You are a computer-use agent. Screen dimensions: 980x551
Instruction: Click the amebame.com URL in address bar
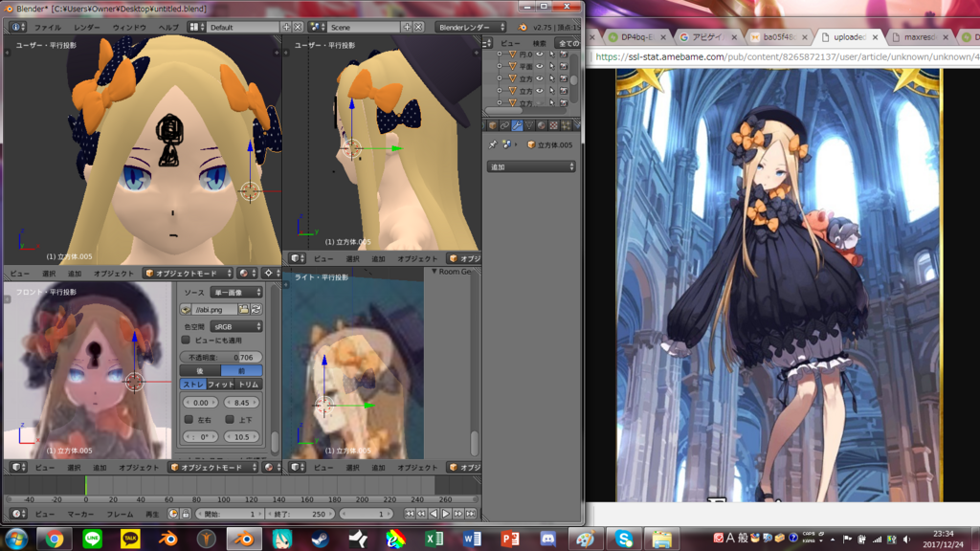[788, 56]
